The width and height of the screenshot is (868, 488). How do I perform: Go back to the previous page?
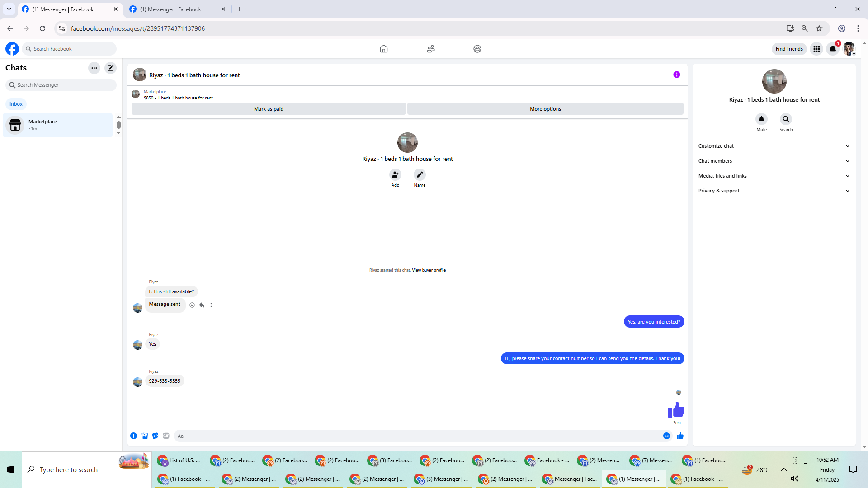pyautogui.click(x=10, y=28)
